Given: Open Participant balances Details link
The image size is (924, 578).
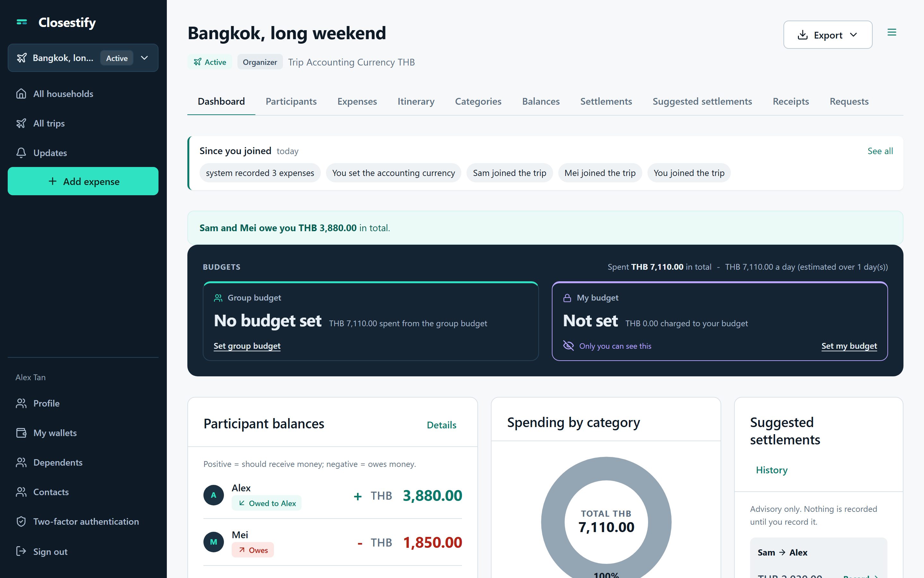Looking at the screenshot, I should (x=441, y=425).
